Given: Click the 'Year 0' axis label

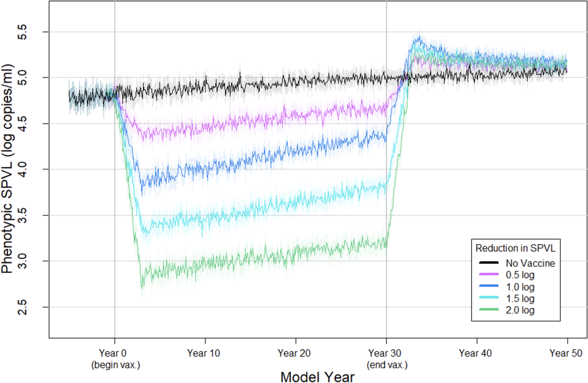Looking at the screenshot, I should click(x=113, y=353).
